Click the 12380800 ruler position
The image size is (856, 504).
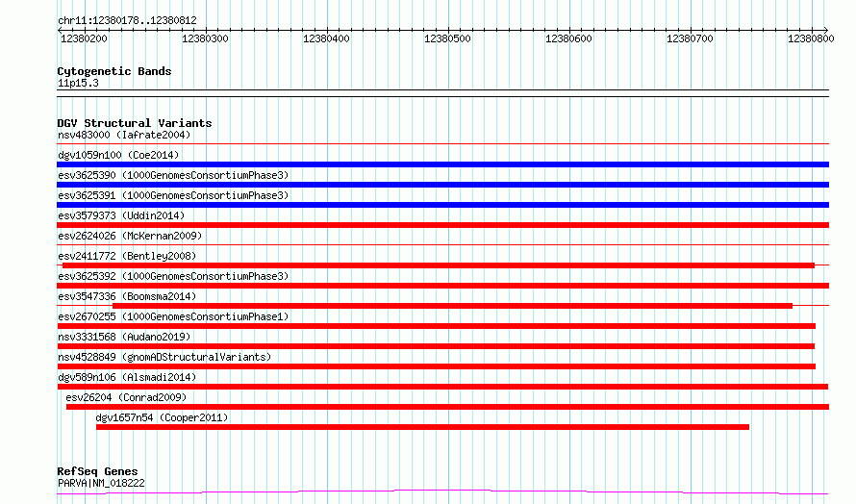point(811,38)
